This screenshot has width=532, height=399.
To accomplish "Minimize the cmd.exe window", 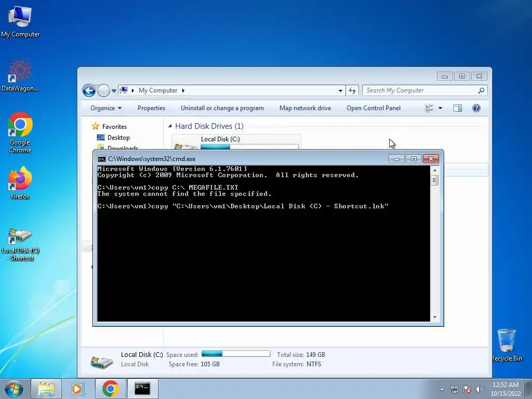I will (396, 159).
